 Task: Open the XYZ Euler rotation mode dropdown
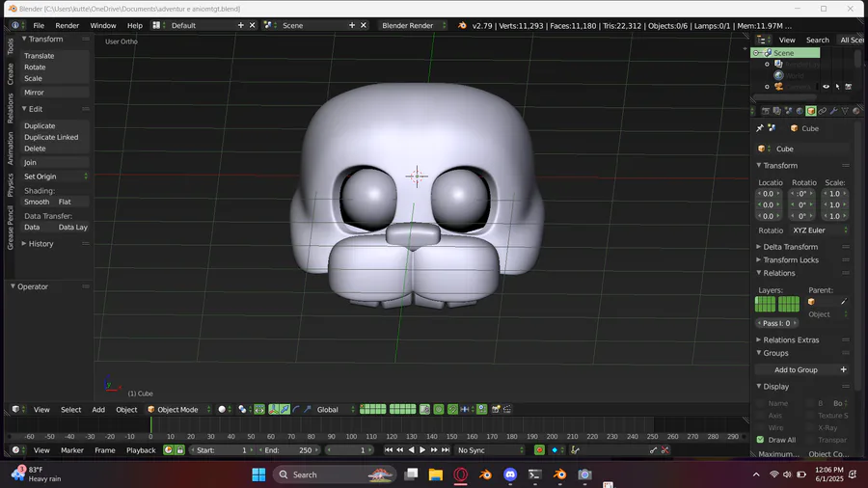(820, 230)
